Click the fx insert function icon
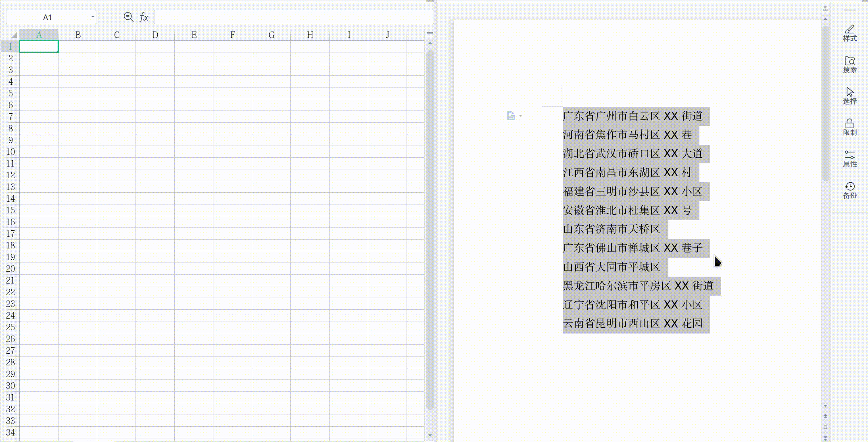868x442 pixels. click(x=144, y=17)
